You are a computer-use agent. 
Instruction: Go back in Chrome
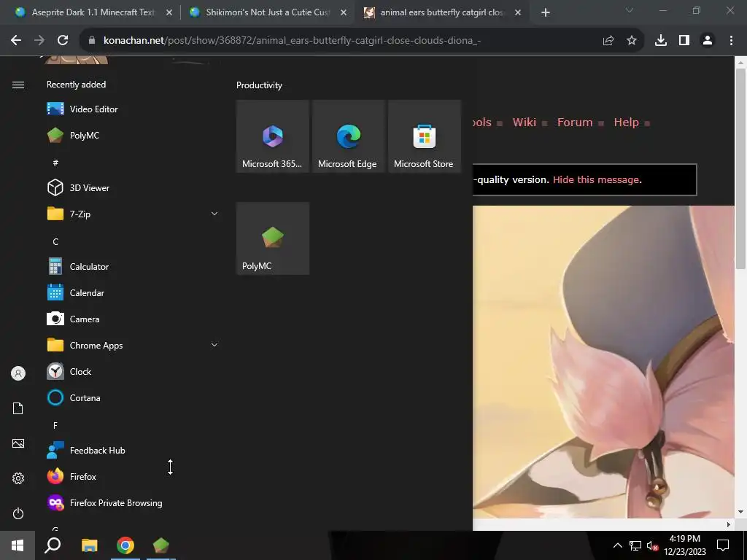pyautogui.click(x=16, y=41)
